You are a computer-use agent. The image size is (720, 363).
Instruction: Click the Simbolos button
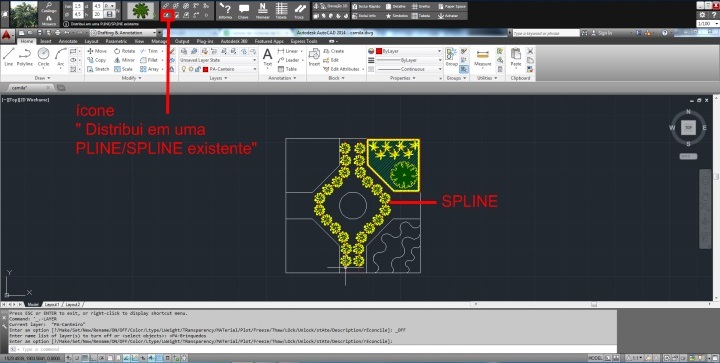397,16
